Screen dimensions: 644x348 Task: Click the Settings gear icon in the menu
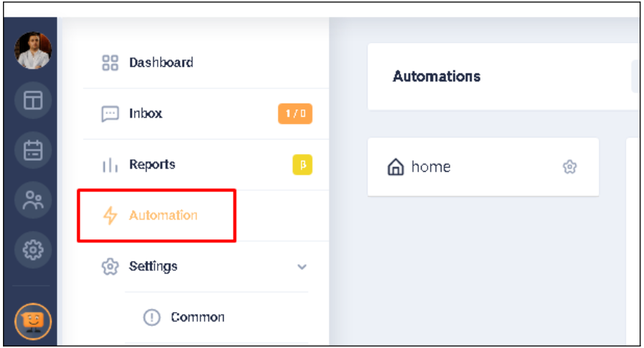pyautogui.click(x=110, y=267)
